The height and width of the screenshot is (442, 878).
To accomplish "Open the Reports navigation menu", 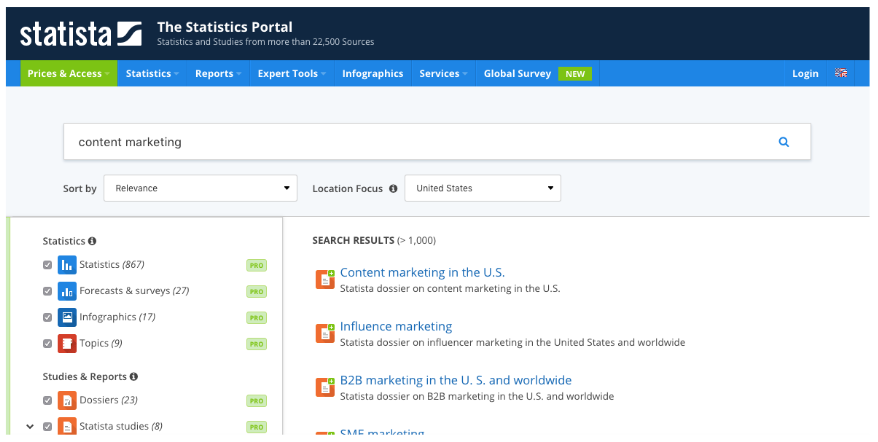I will pyautogui.click(x=218, y=73).
